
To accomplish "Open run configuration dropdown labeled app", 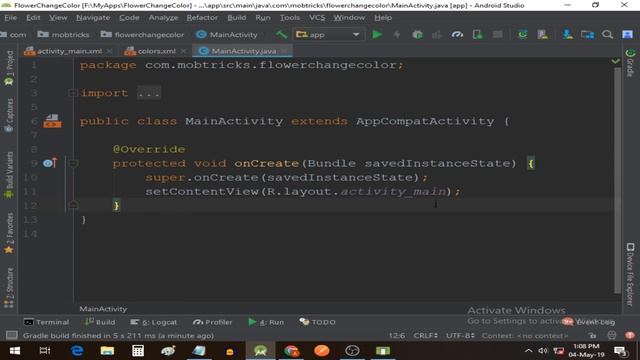I will tap(328, 35).
